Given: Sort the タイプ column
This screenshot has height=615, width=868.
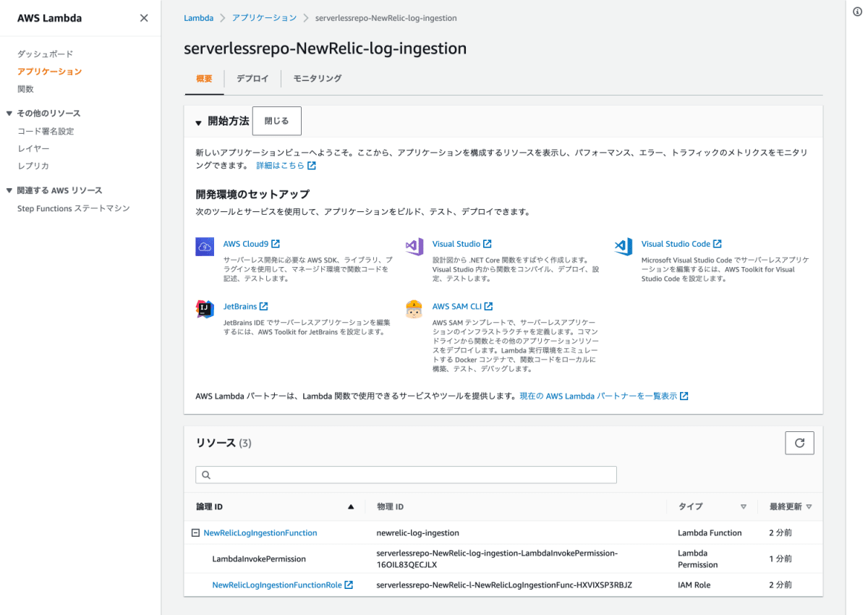Looking at the screenshot, I should [x=744, y=506].
